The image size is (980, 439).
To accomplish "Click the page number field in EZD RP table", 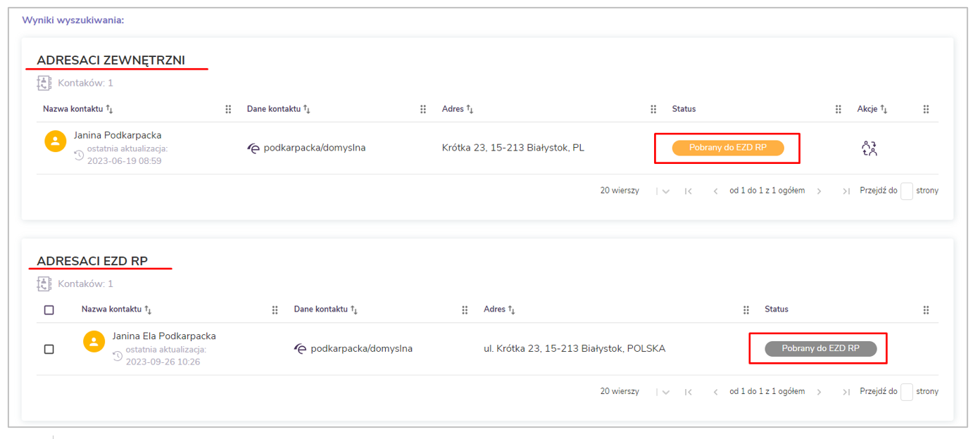I will (906, 392).
